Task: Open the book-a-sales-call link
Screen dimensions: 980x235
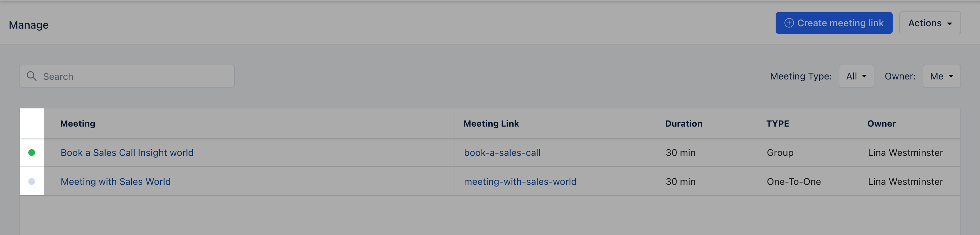Action: pos(502,153)
